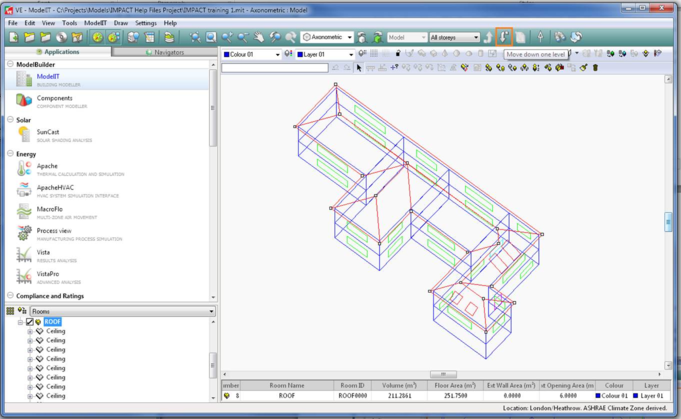Click the Move down one level icon
Image resolution: width=681 pixels, height=419 pixels.
(504, 37)
